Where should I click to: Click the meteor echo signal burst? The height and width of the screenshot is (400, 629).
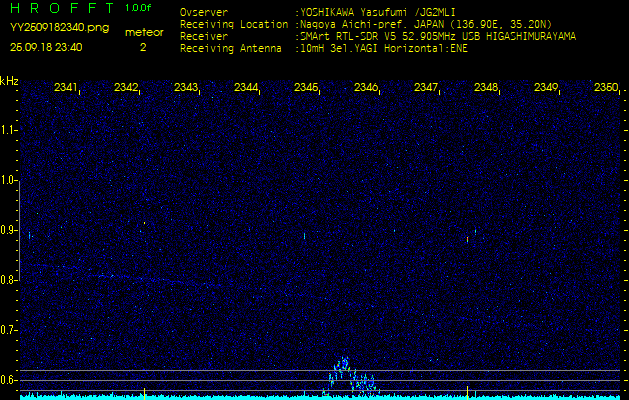[348, 375]
